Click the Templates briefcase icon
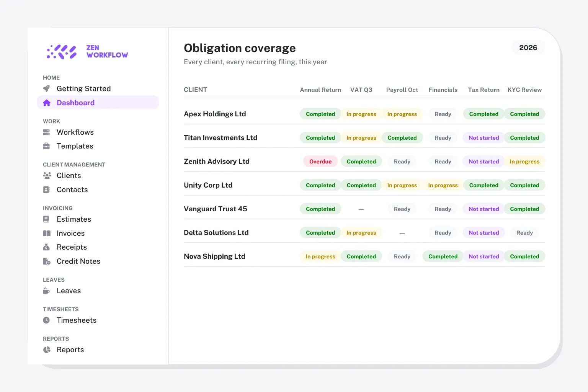 46,146
